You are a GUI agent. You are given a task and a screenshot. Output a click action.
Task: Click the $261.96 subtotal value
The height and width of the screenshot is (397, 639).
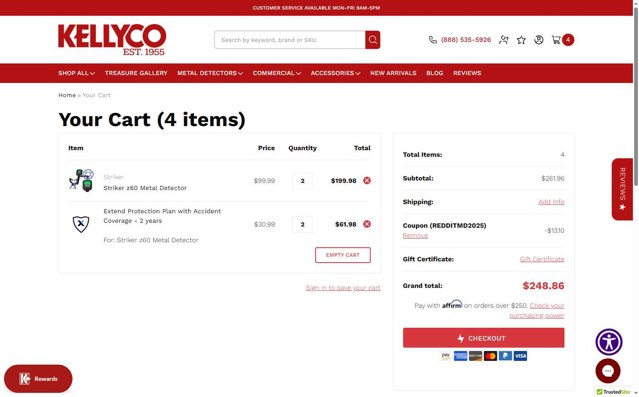(x=553, y=178)
